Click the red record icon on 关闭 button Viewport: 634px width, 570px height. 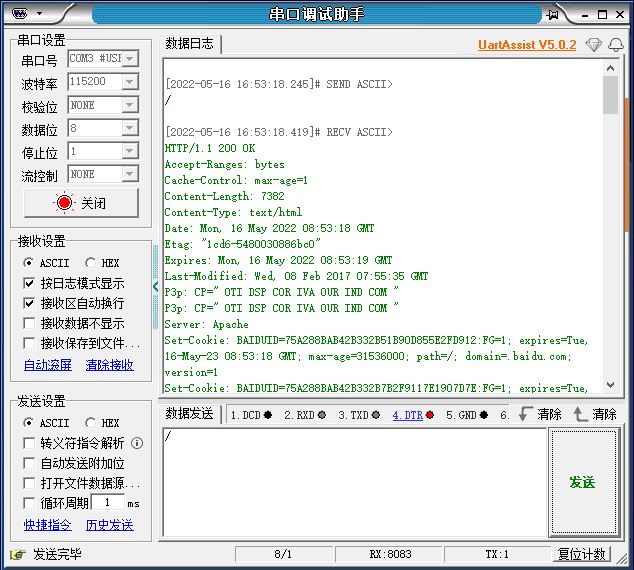[x=64, y=203]
